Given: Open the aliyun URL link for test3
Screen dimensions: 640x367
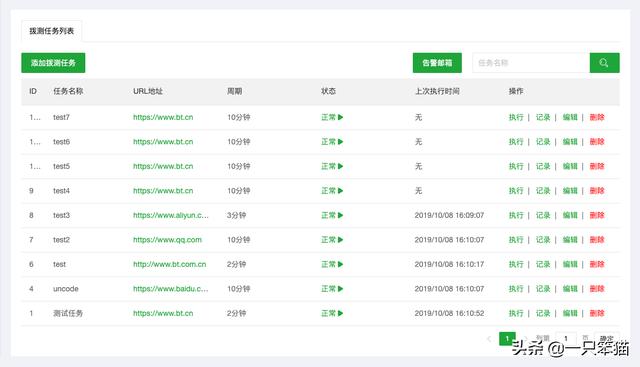Looking at the screenshot, I should coord(171,216).
